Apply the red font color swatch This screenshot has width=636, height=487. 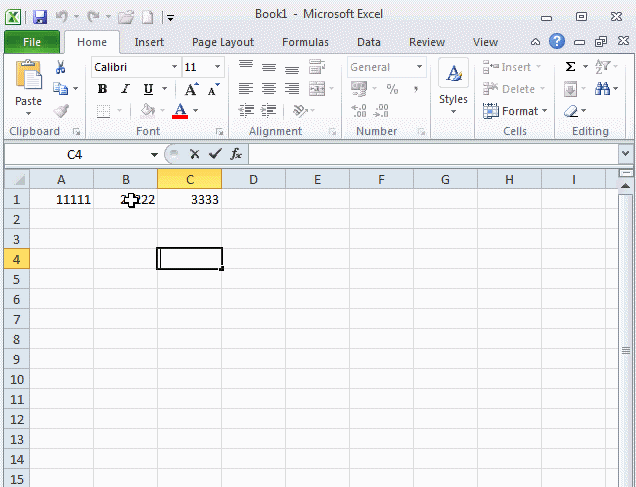point(180,111)
